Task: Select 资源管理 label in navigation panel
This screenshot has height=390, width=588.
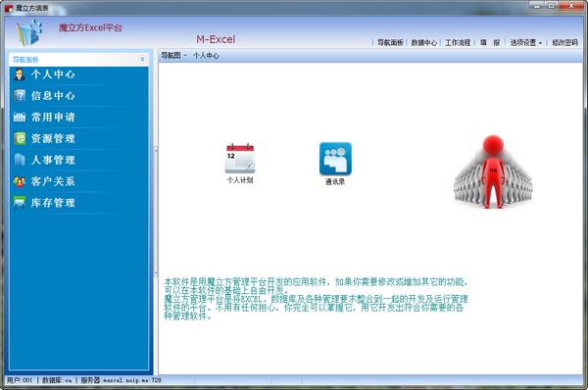Action: point(53,138)
